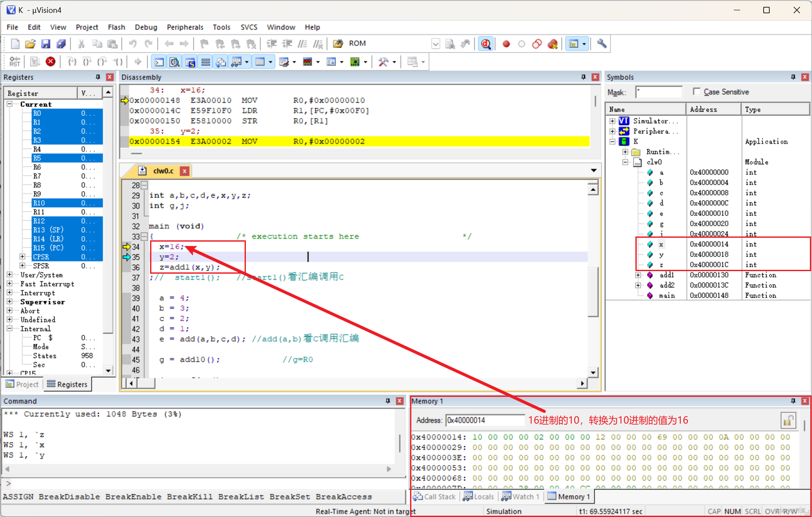Switch to the Call Stack tab

435,496
